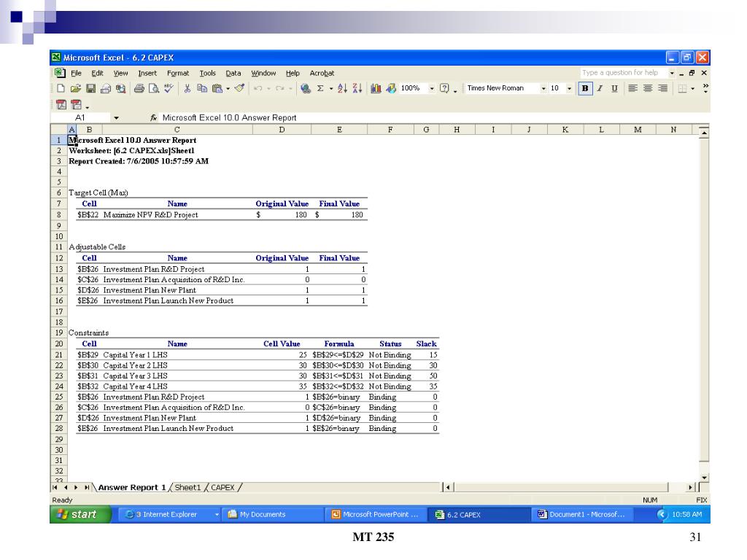This screenshot has width=747, height=560.
Task: Click the Search icon beside E-mail
Action: pyautogui.click(x=121, y=88)
